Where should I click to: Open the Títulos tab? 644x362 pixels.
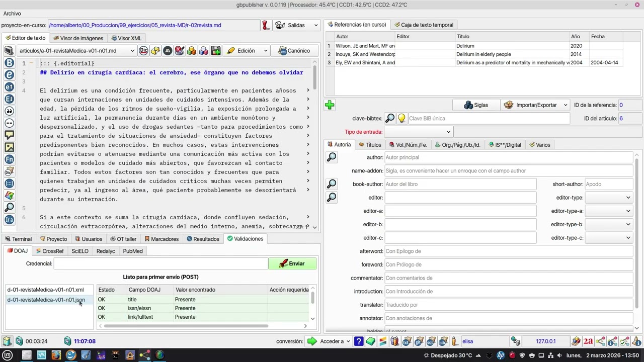pos(370,145)
